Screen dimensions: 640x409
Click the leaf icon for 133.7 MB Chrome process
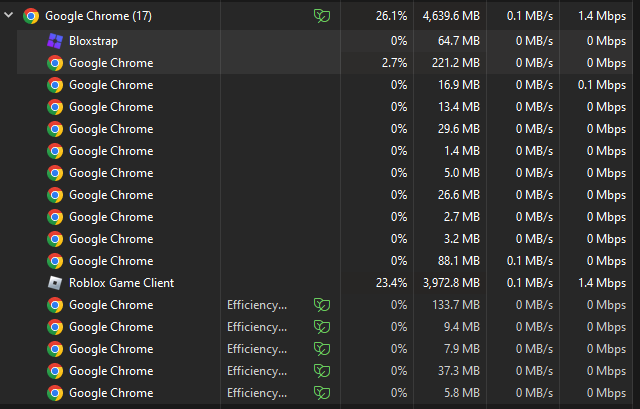(322, 305)
